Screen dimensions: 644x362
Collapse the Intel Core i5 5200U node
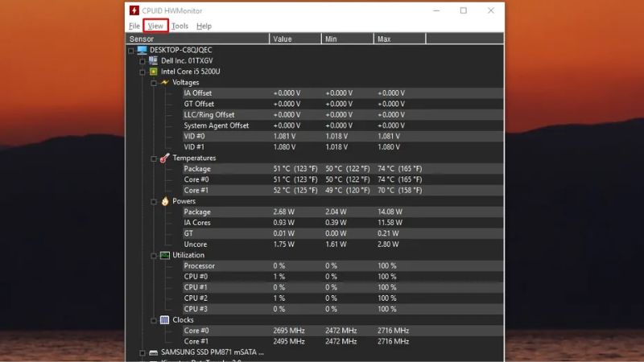point(142,72)
